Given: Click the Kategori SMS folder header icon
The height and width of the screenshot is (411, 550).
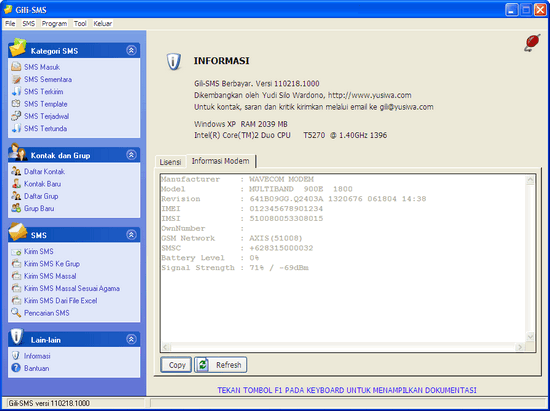Looking at the screenshot, I should pyautogui.click(x=18, y=48).
